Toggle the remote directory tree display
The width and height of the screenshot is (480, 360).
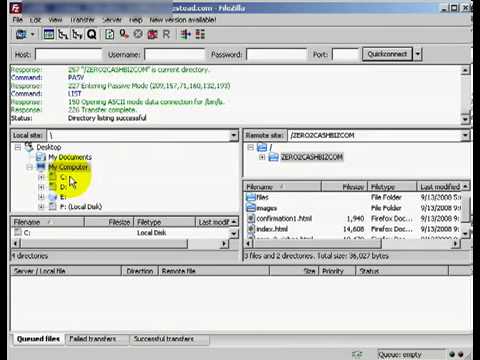[77, 34]
